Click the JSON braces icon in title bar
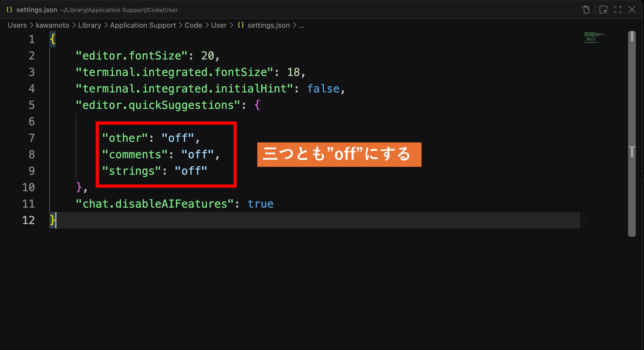Image resolution: width=644 pixels, height=350 pixels. pyautogui.click(x=9, y=10)
